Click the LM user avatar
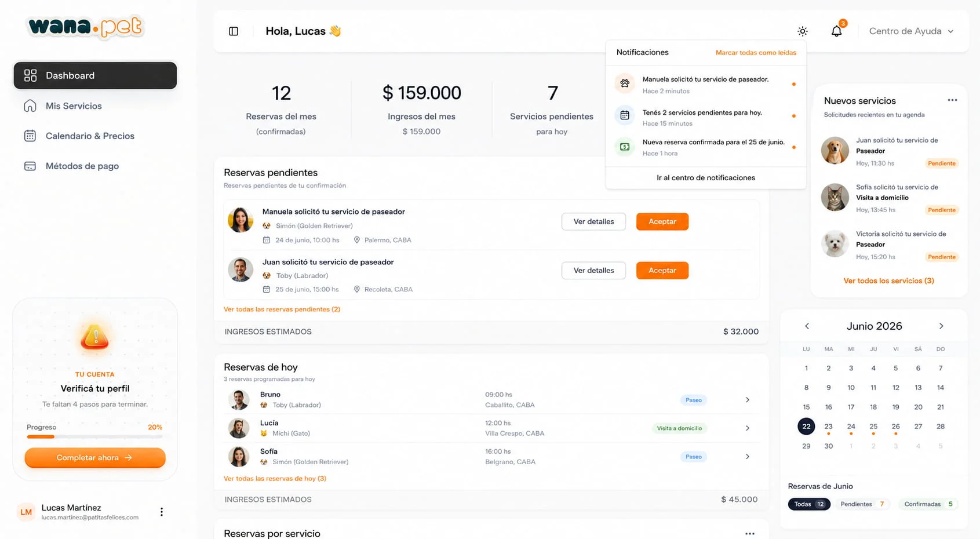Viewport: 980px width, 539px height. click(26, 512)
